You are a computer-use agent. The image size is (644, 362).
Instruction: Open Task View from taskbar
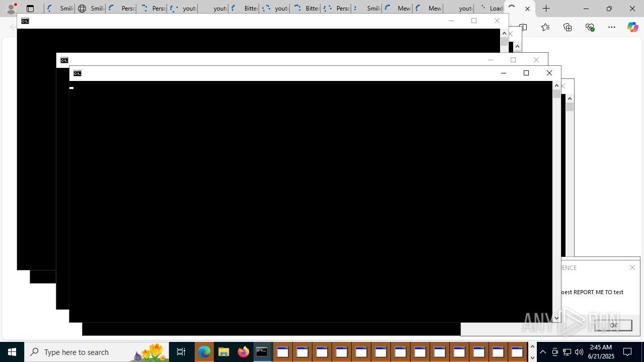coord(181,352)
